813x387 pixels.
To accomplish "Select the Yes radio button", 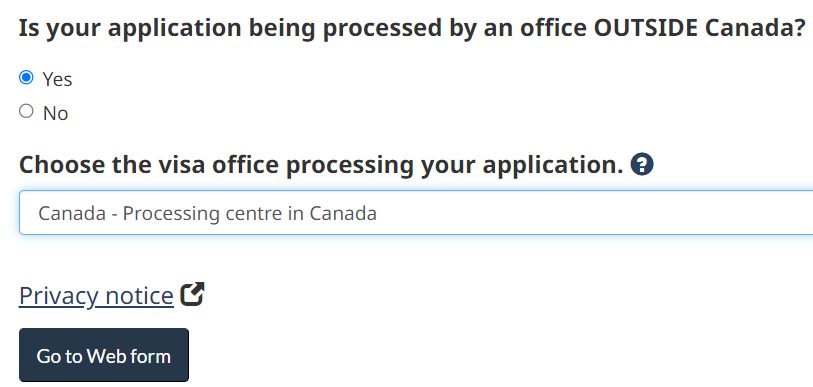I will (26, 78).
